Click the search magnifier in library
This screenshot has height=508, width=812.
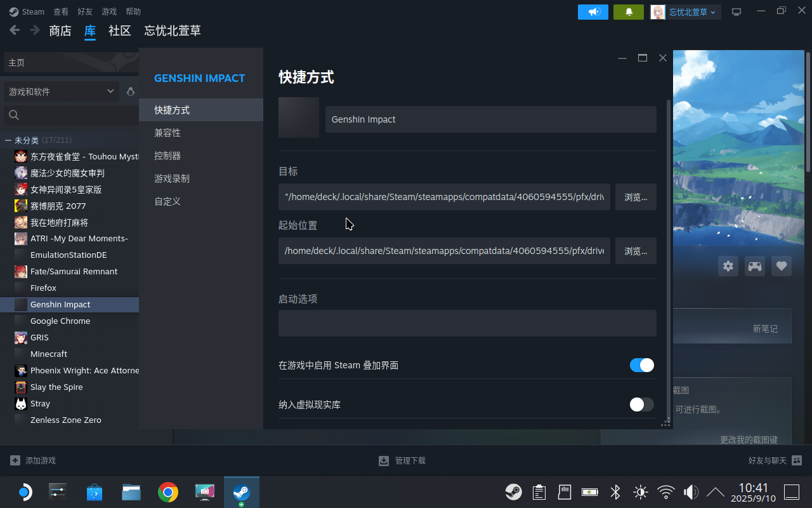14,115
